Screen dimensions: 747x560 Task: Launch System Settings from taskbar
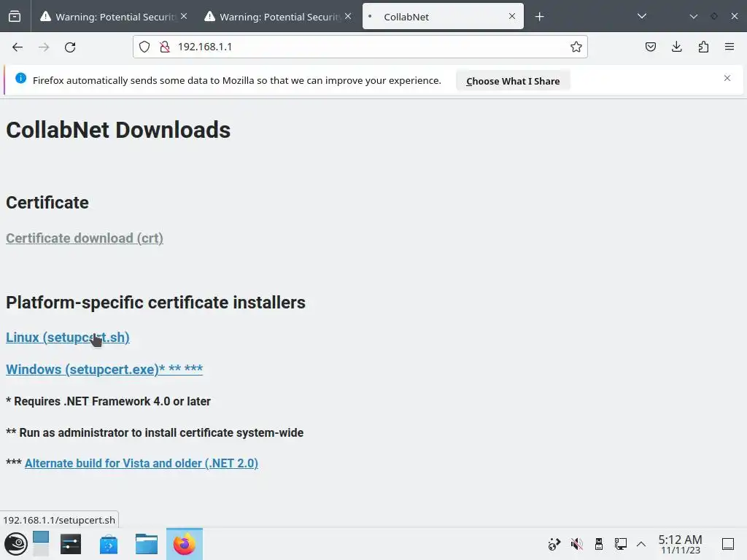click(x=71, y=544)
